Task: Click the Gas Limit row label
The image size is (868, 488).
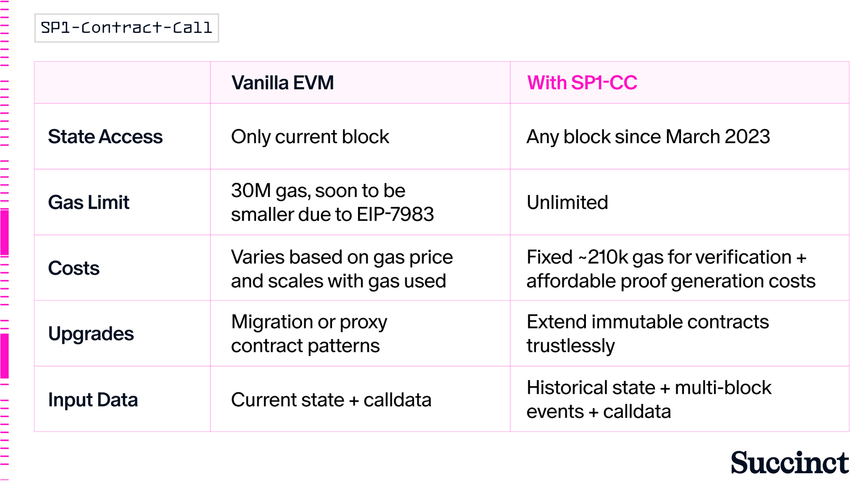Action: (89, 202)
